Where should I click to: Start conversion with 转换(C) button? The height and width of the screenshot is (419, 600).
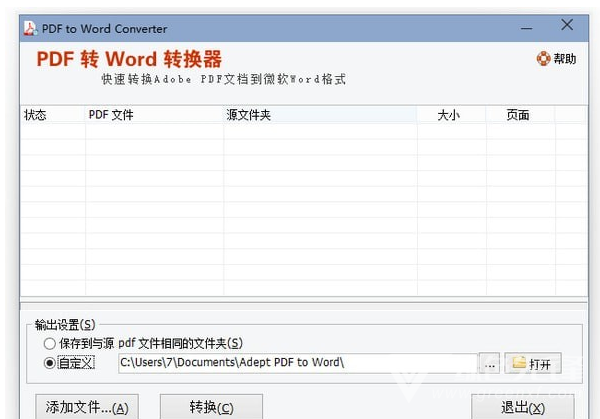pos(211,407)
